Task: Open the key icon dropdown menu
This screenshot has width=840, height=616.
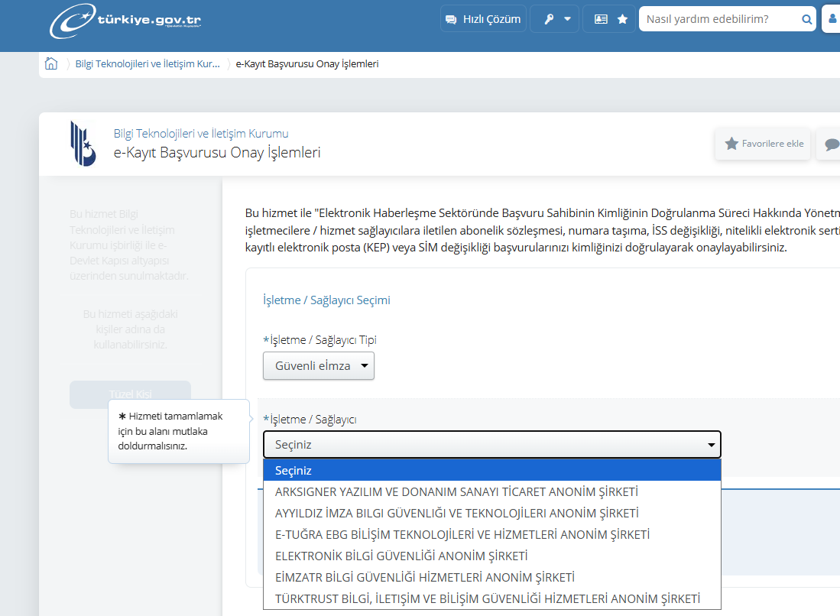Action: 556,19
